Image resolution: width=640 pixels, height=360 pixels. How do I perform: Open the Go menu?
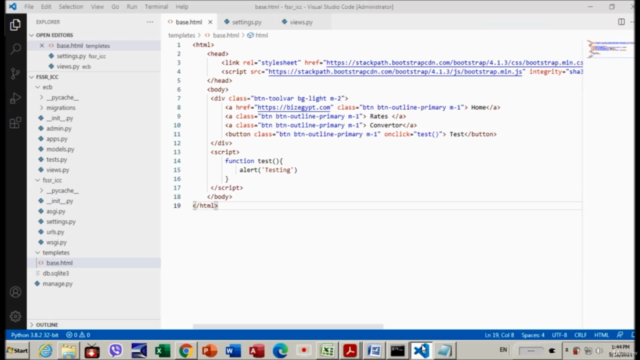(115, 7)
